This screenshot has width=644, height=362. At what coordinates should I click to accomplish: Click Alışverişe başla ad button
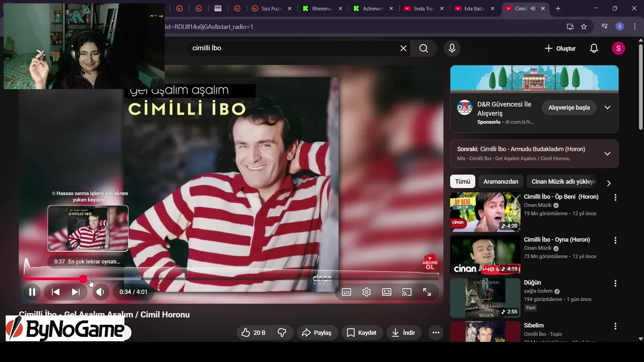point(569,108)
